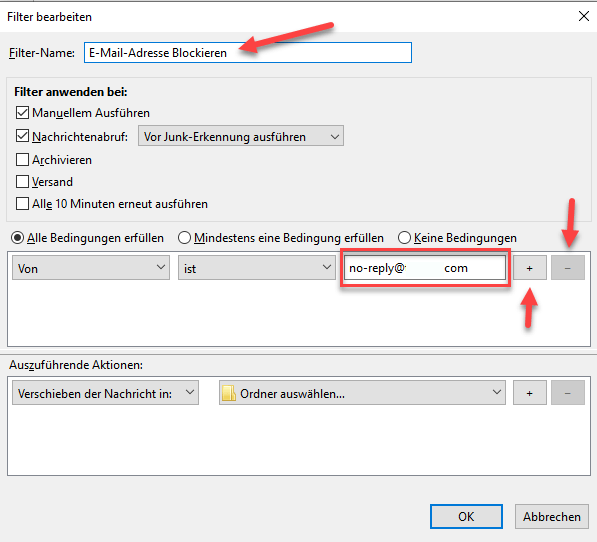
Task: Close the Filter bearbeiten dialog
Action: pyautogui.click(x=584, y=16)
